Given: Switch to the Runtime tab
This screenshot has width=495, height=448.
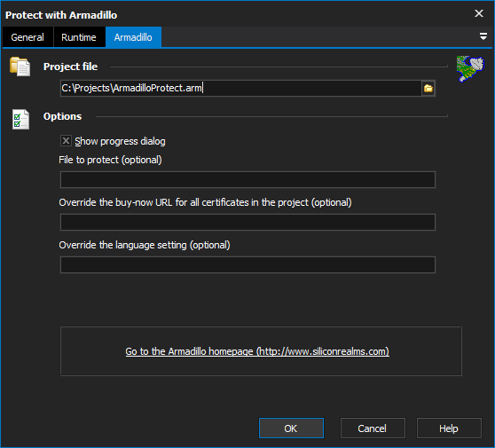Looking at the screenshot, I should pos(79,37).
